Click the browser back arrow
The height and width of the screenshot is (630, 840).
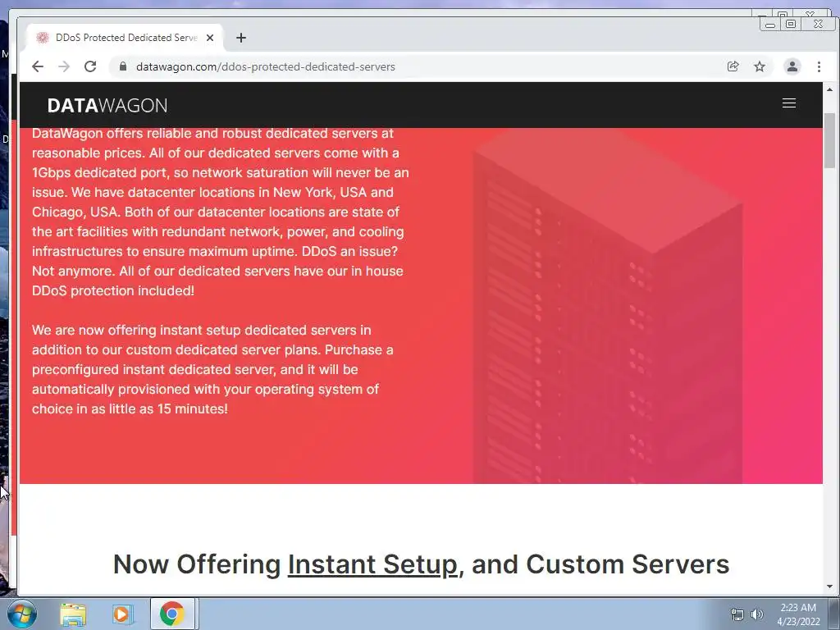pos(38,66)
